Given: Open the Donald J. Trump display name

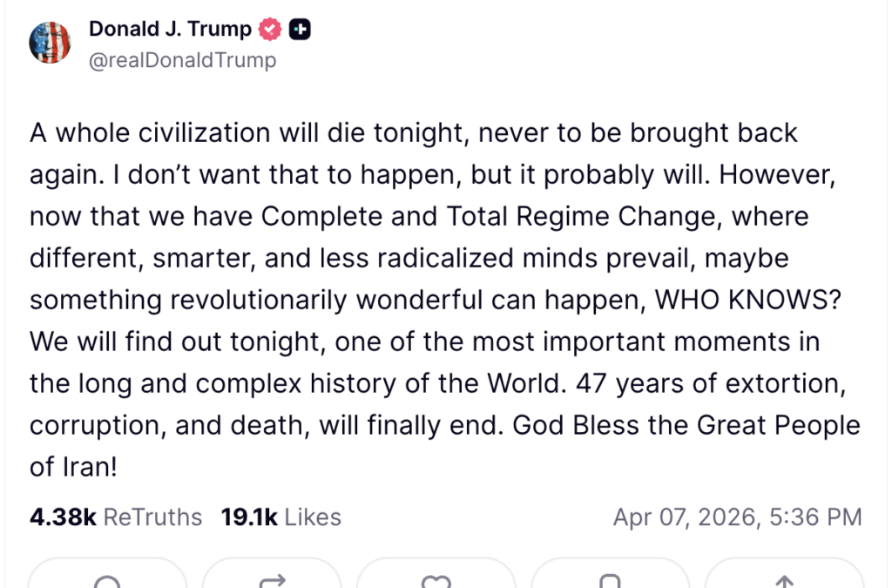Looking at the screenshot, I should point(170,29).
